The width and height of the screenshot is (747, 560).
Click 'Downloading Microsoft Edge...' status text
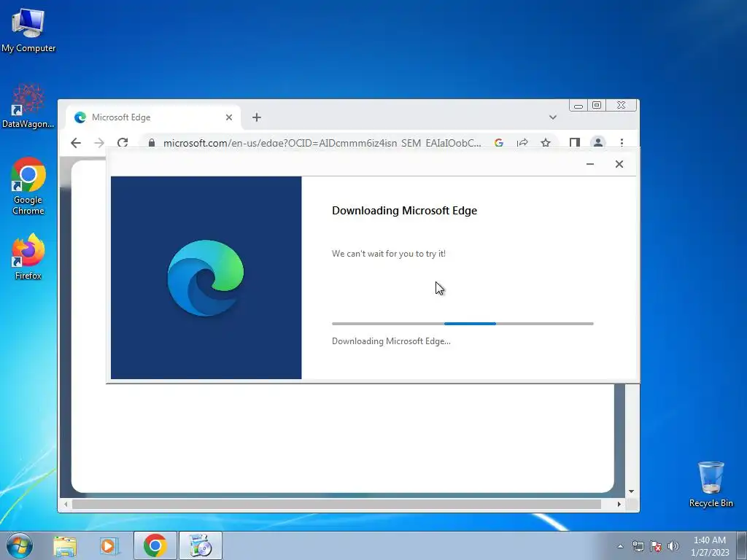point(391,341)
